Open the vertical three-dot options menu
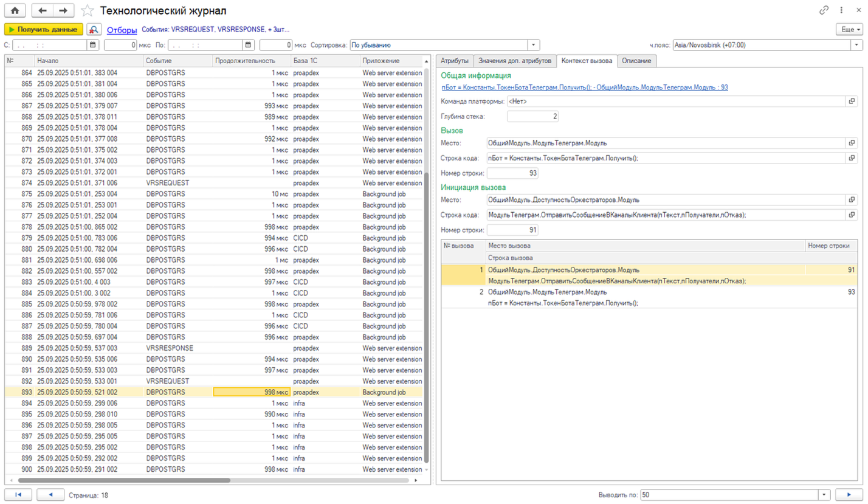The image size is (868, 504). (x=842, y=10)
